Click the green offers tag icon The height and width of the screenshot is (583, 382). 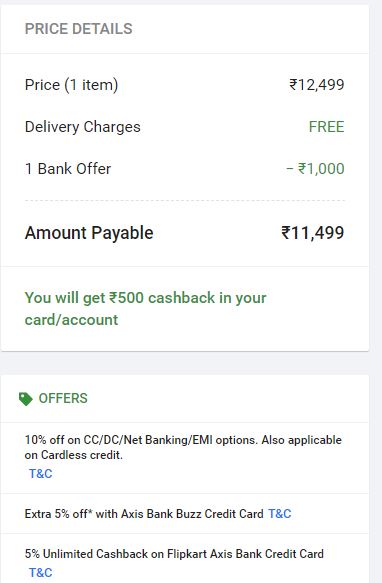[26, 399]
